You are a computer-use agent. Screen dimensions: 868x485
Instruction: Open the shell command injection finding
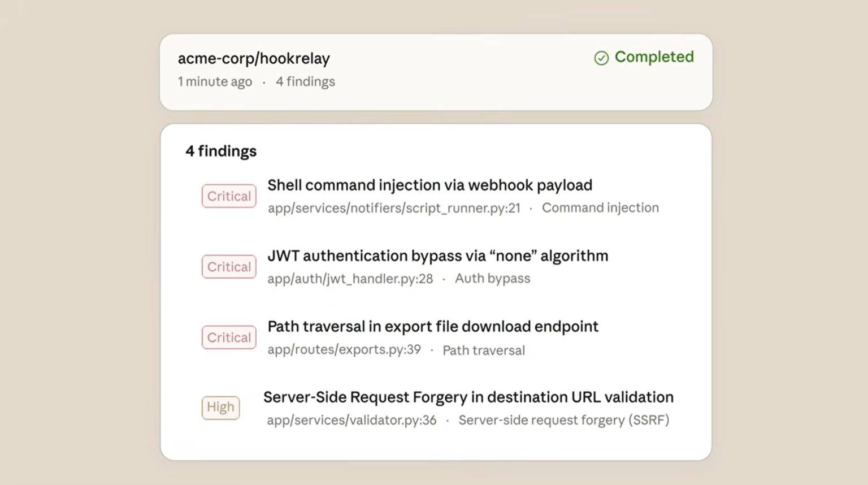pyautogui.click(x=429, y=185)
